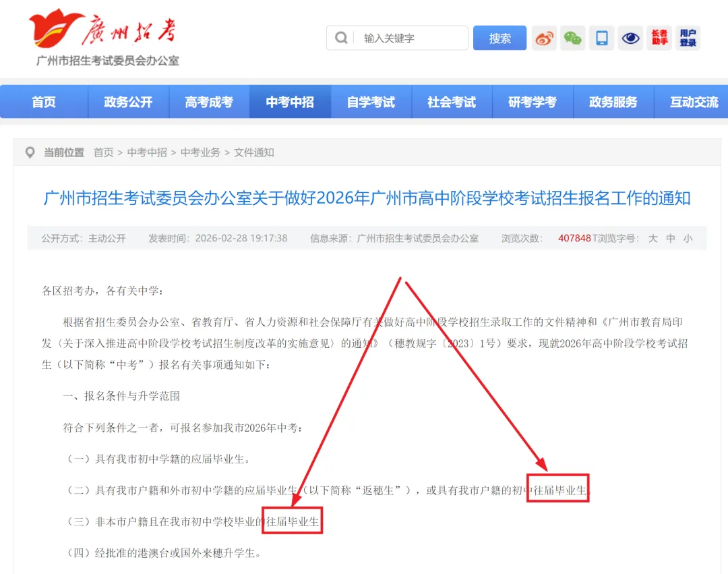Open the 政务公开 navigation tab
Screen dimensions: 728x574
pyautogui.click(x=128, y=102)
